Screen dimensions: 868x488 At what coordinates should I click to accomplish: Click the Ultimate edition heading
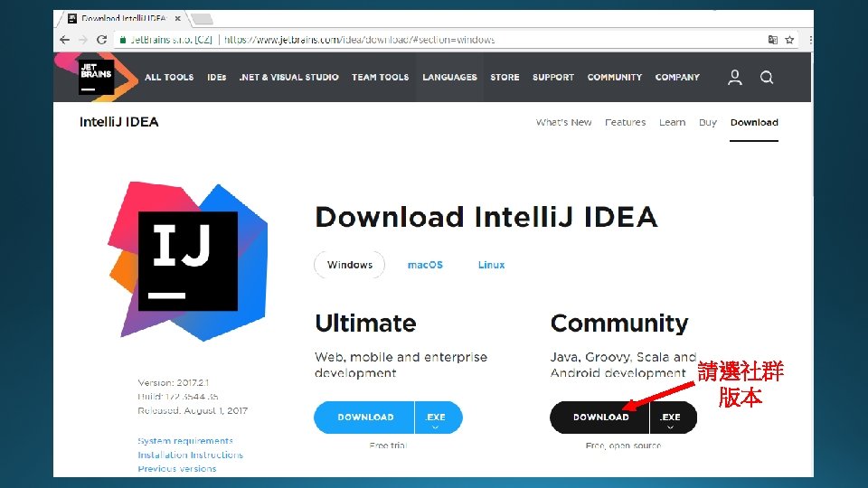(x=365, y=324)
